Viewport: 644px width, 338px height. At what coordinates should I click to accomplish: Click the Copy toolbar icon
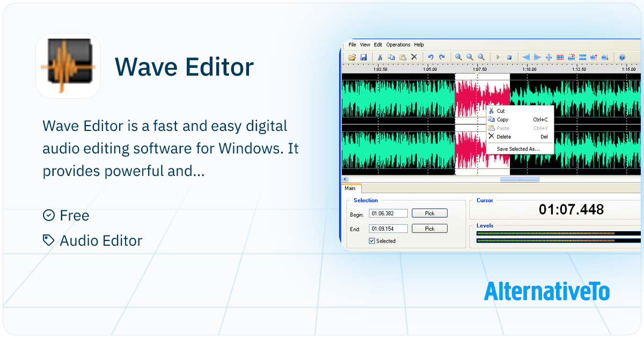click(391, 57)
